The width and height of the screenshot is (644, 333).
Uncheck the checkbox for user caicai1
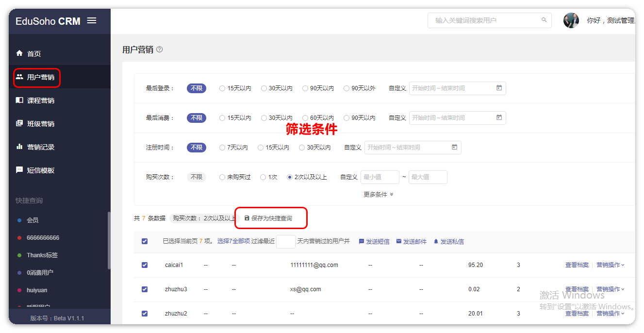click(x=145, y=265)
